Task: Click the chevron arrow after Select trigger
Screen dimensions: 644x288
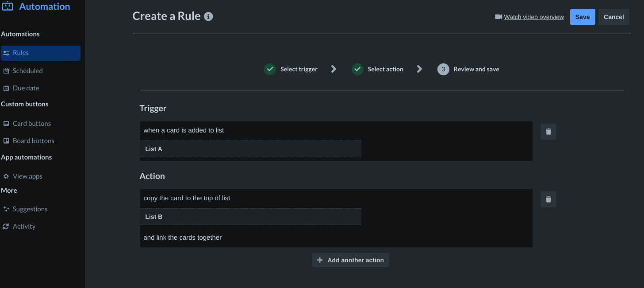Action: pos(334,69)
